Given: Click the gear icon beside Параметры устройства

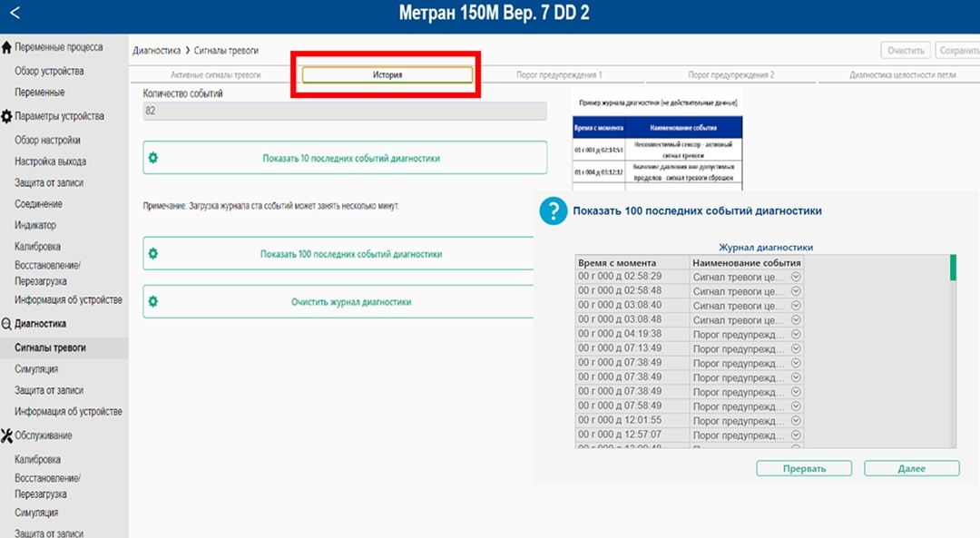Looking at the screenshot, I should point(6,117).
